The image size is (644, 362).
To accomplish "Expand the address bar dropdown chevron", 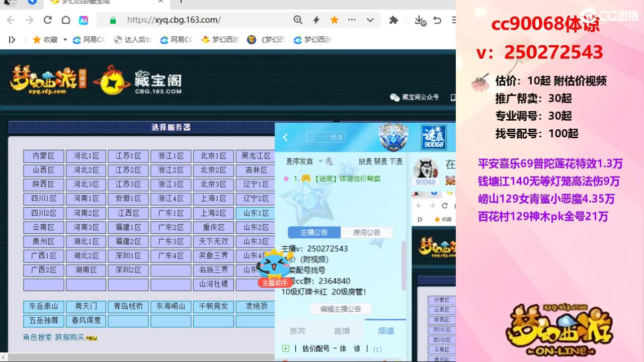I will pos(370,20).
